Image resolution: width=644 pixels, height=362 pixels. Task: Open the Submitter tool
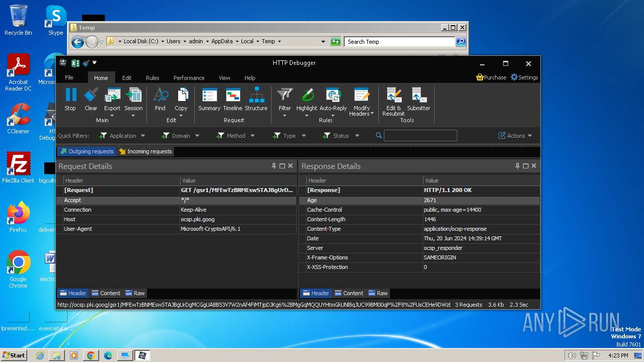(419, 99)
